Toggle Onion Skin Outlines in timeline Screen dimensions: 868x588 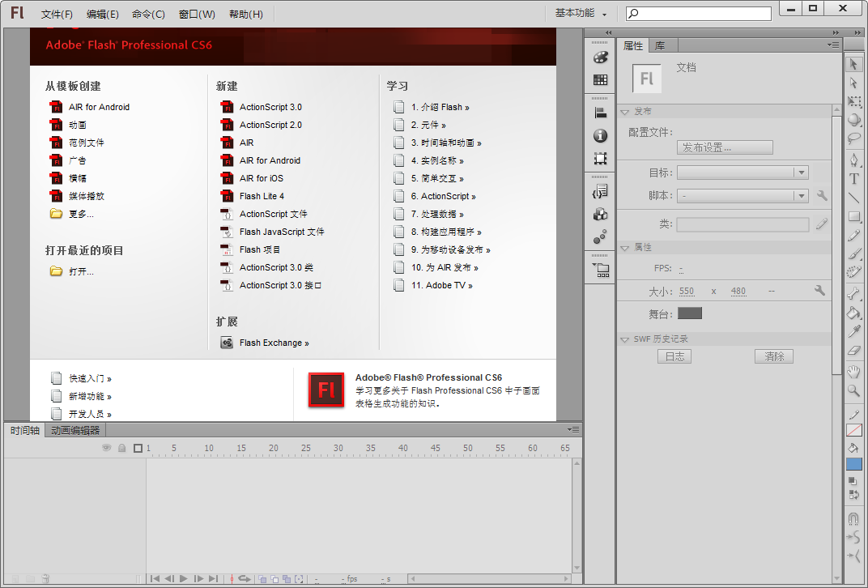coord(274,579)
